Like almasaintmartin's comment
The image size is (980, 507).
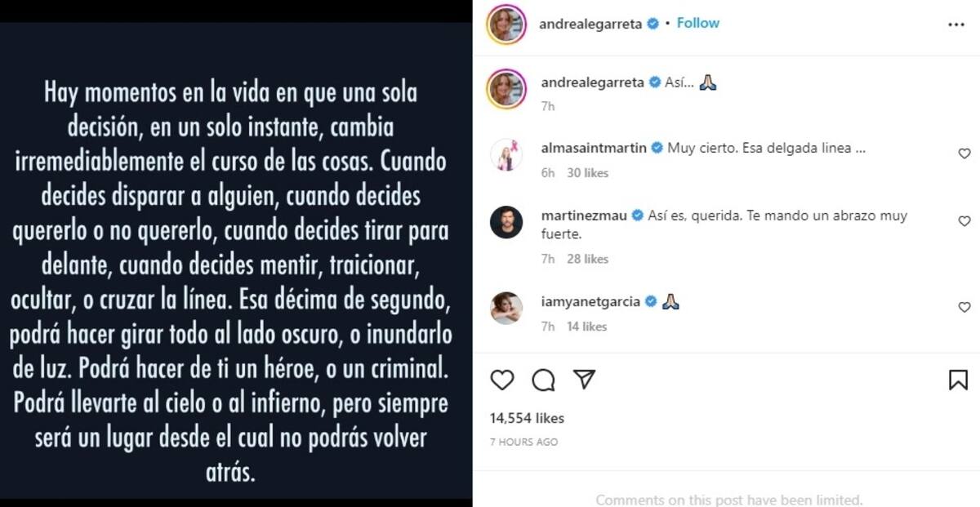[x=964, y=153]
